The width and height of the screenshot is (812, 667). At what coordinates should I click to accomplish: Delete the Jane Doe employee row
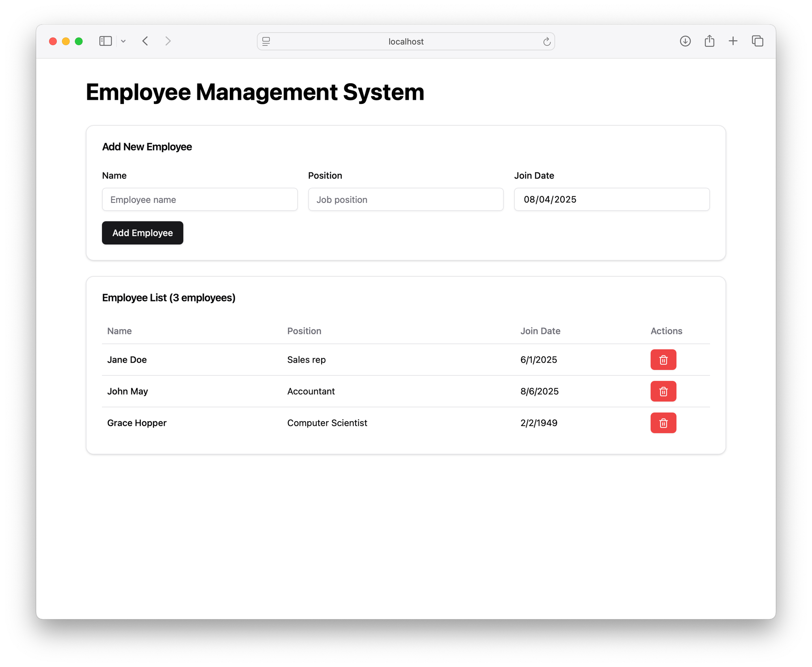click(x=663, y=359)
